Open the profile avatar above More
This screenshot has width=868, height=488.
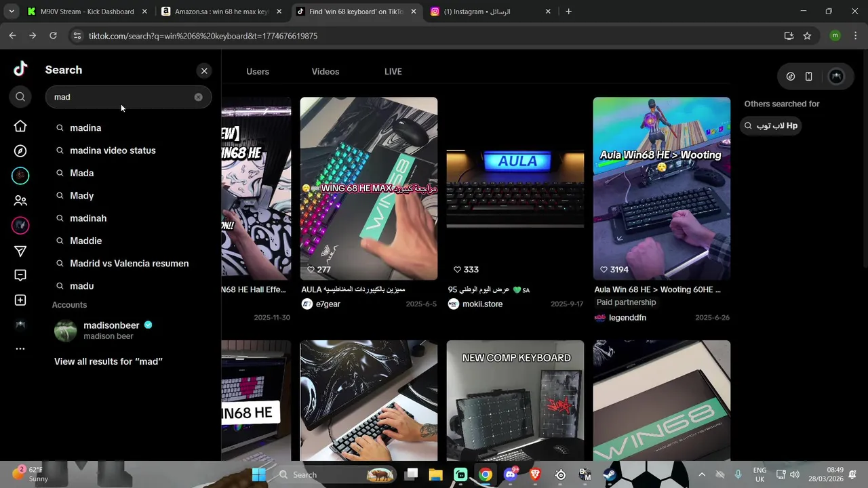[20, 325]
